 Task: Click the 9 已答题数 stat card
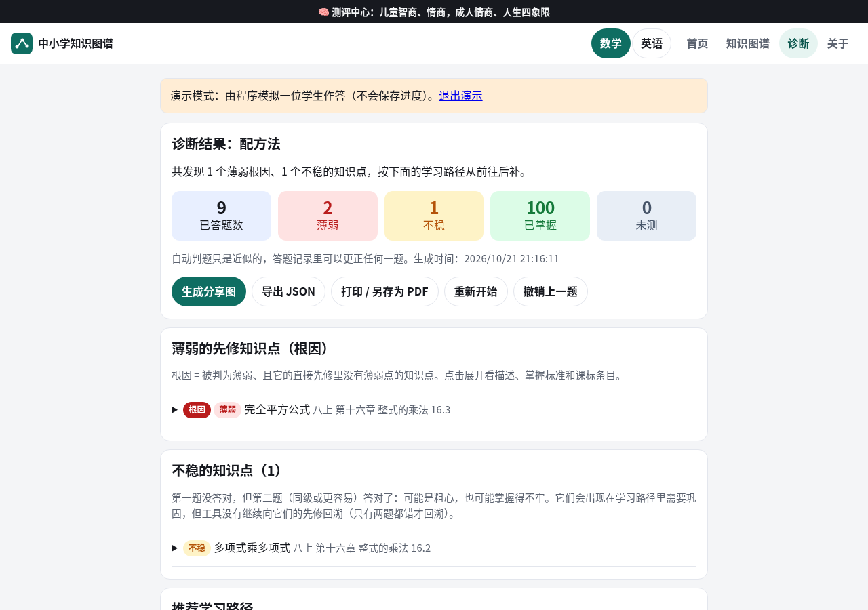click(221, 216)
